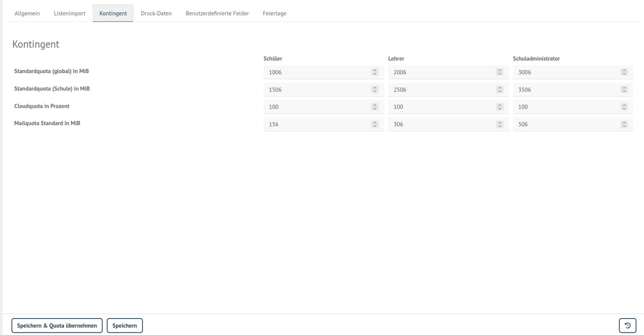
Task: Select the Kontingent tab
Action: pyautogui.click(x=113, y=13)
